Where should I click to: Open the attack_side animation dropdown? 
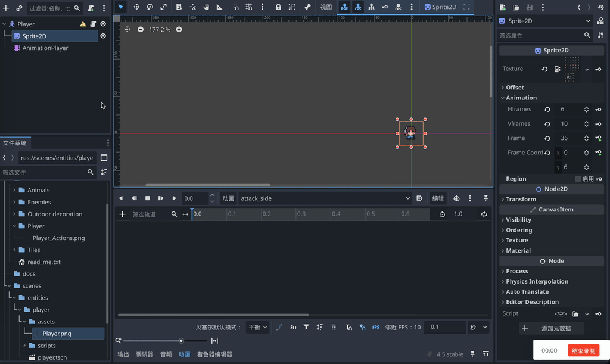pos(325,198)
